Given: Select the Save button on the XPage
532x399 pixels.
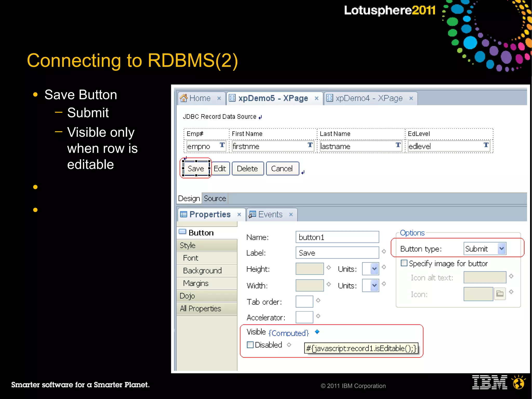Looking at the screenshot, I should tap(196, 168).
